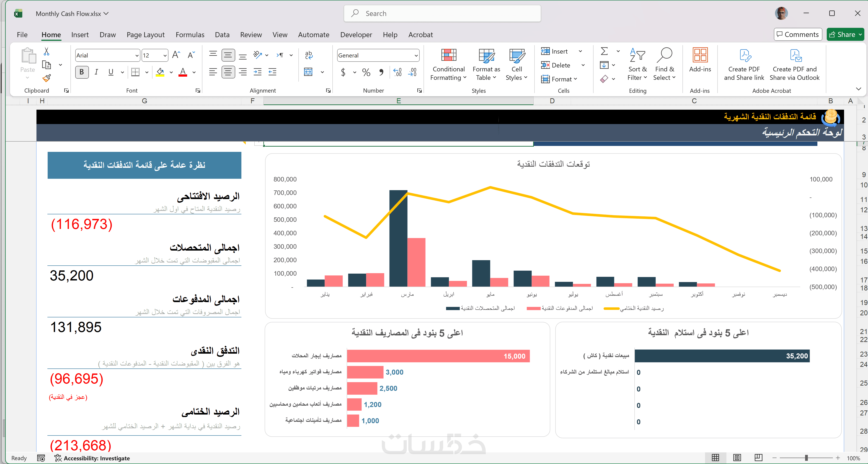868x464 pixels.
Task: Click the Search box in title bar
Action: pyautogui.click(x=442, y=13)
